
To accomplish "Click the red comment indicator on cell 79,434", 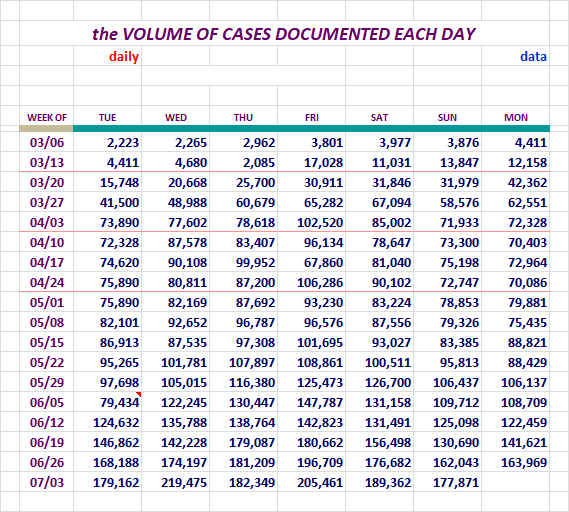I will 139,394.
